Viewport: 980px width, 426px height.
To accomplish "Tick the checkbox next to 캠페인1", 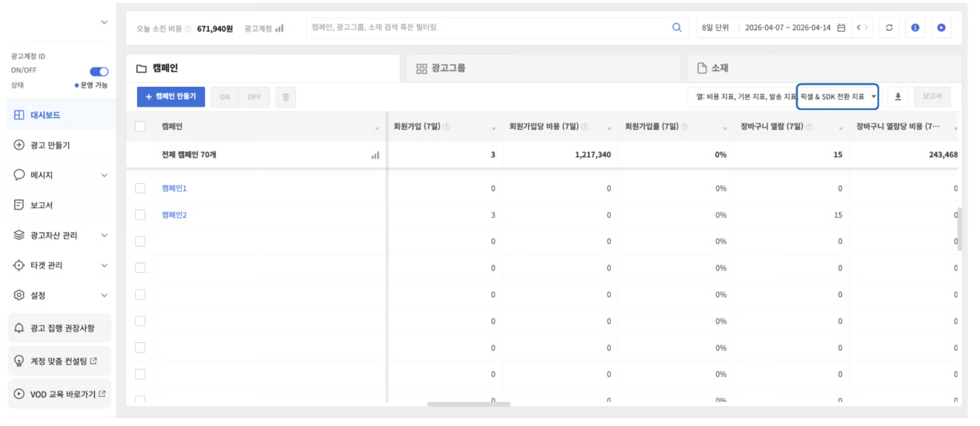I will pyautogui.click(x=140, y=188).
